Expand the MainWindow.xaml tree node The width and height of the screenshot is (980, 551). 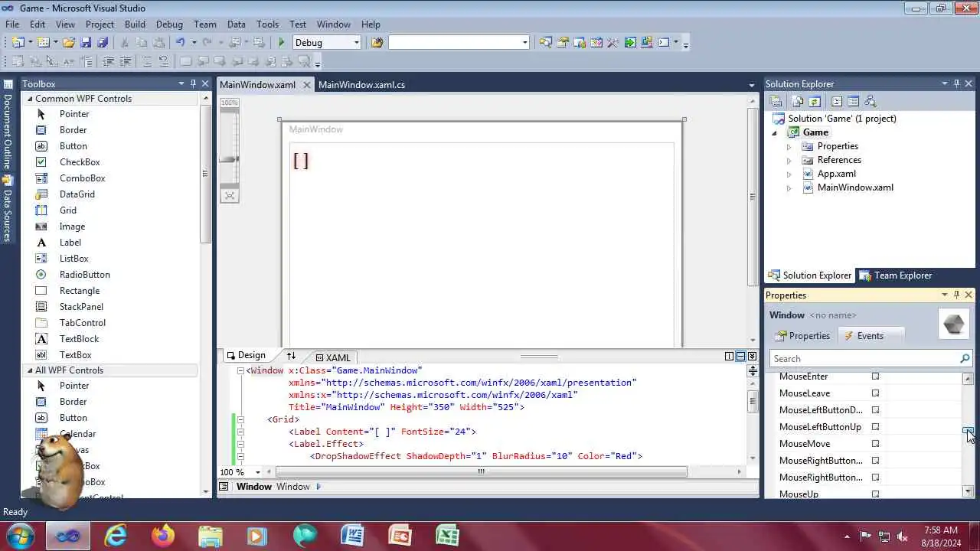click(789, 188)
